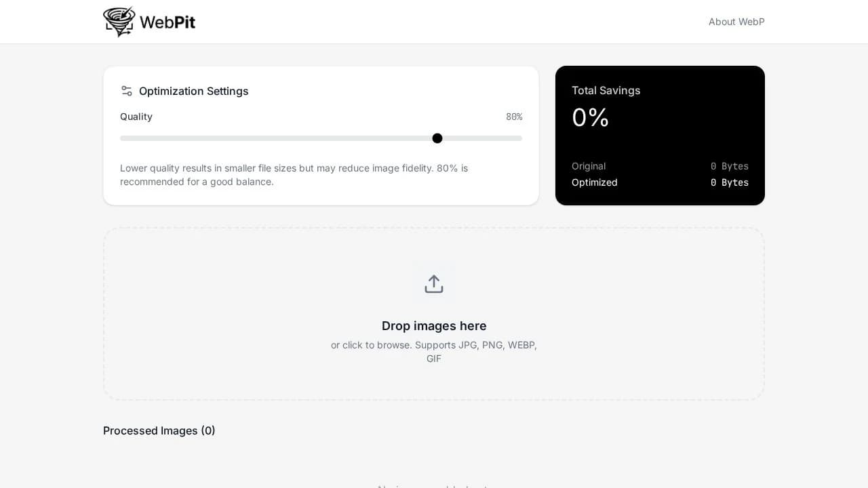Click the Original bytes row

(660, 166)
